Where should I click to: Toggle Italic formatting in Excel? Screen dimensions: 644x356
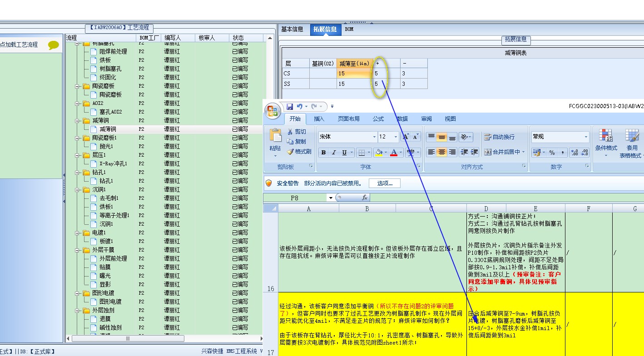point(334,152)
